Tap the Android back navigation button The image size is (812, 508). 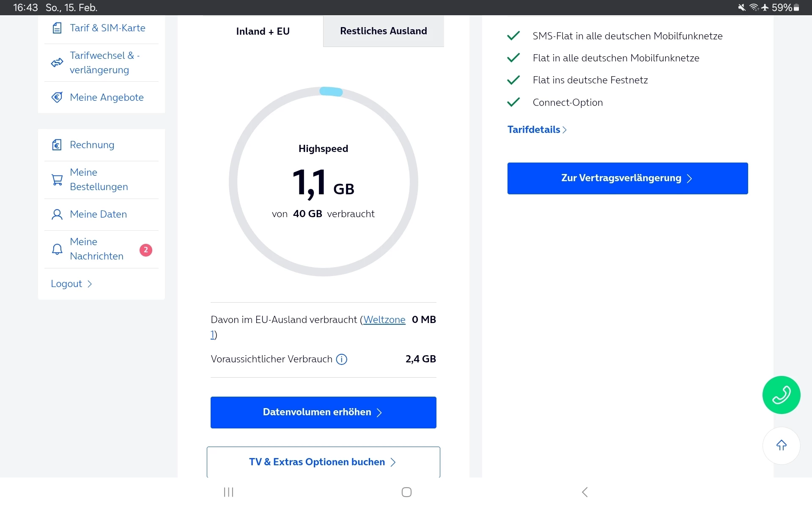[x=585, y=492]
